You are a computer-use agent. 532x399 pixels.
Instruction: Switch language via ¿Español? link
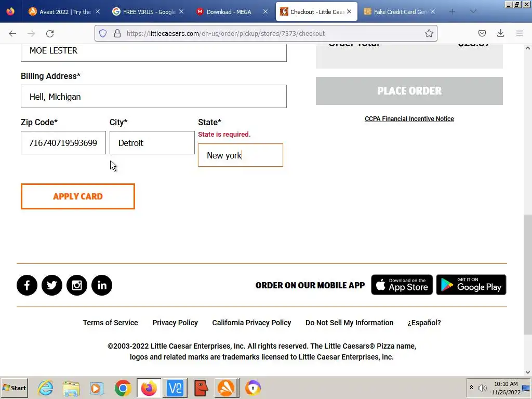[424, 323]
